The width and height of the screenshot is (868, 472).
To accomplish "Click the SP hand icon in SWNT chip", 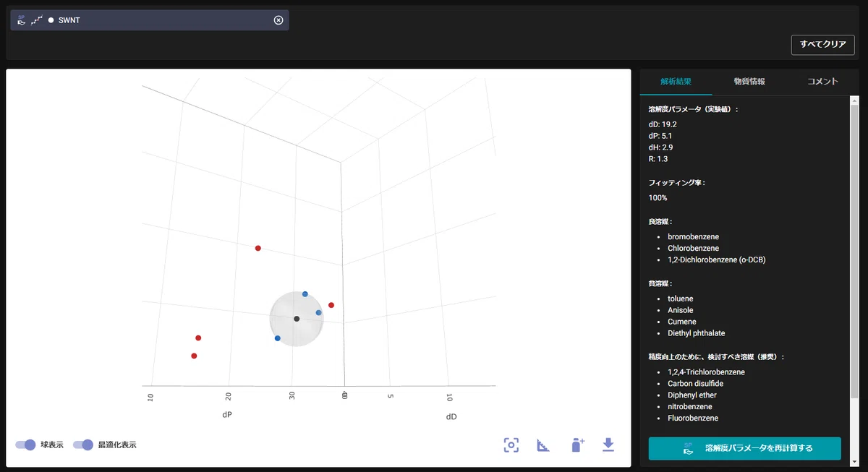I will 22,20.
